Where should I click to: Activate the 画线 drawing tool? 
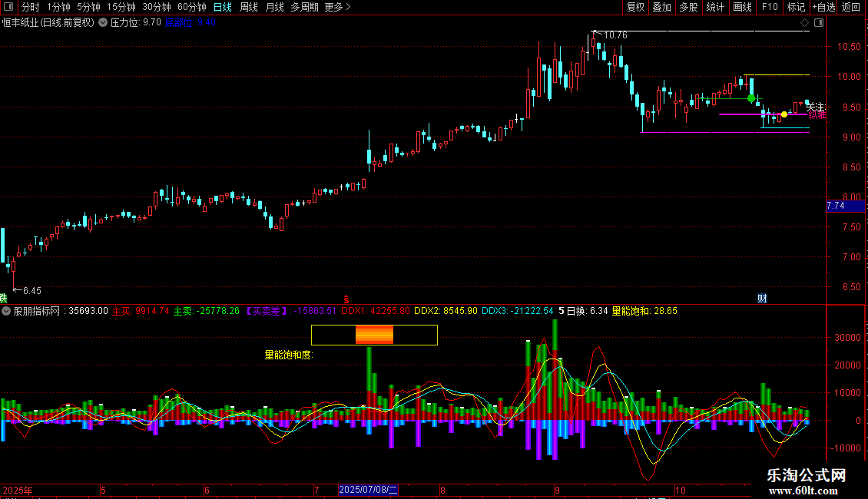[x=742, y=7]
